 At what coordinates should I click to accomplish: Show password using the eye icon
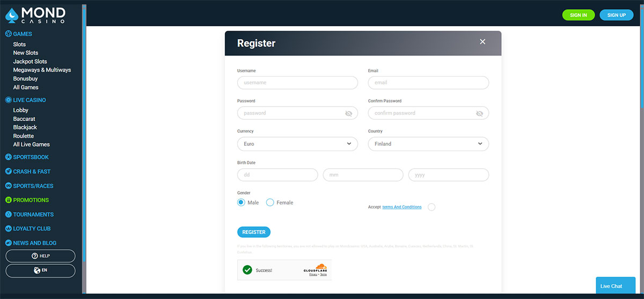pyautogui.click(x=348, y=113)
